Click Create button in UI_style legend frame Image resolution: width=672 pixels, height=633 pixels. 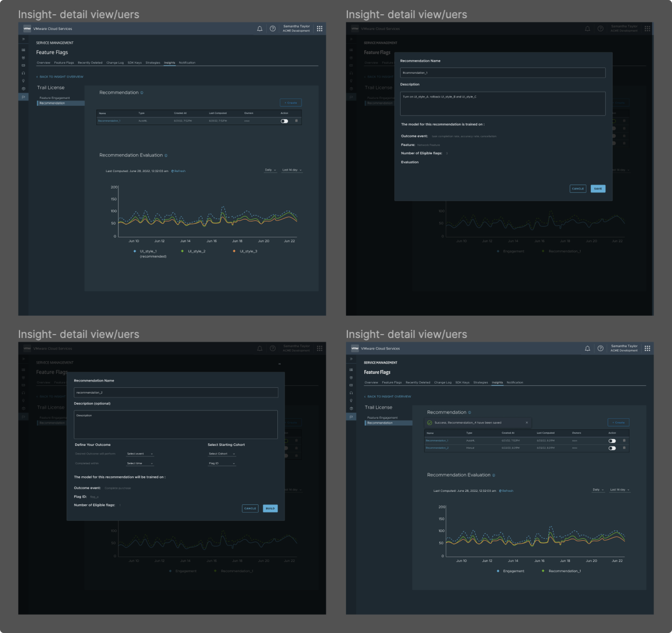[291, 103]
